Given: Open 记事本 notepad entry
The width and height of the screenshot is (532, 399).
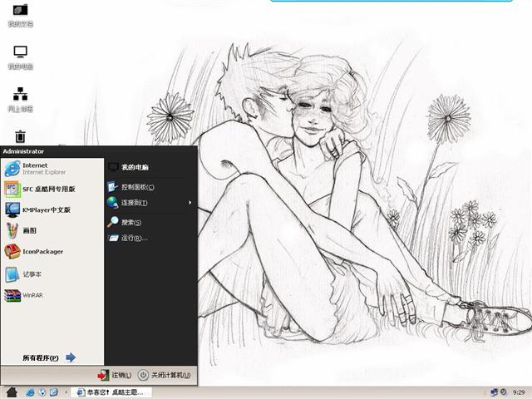Looking at the screenshot, I should tap(52, 274).
